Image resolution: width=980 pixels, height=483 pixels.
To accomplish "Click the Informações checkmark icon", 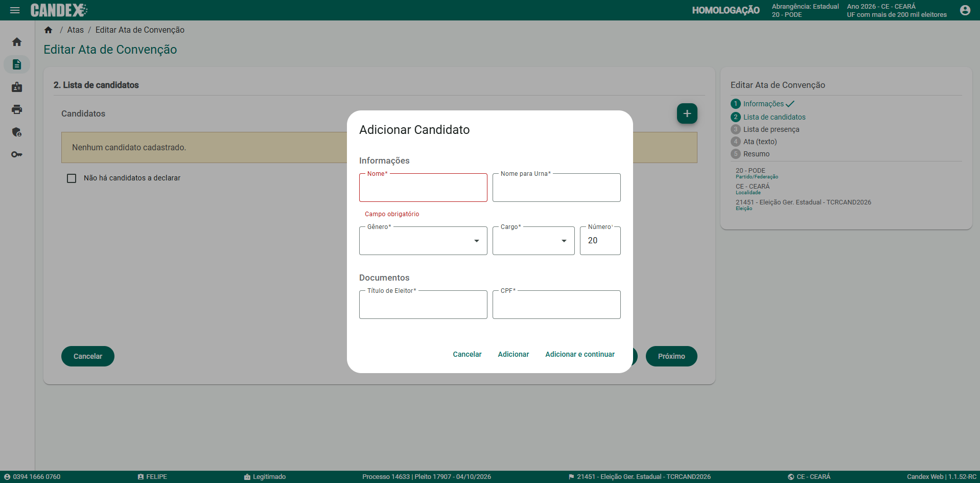I will coord(790,104).
